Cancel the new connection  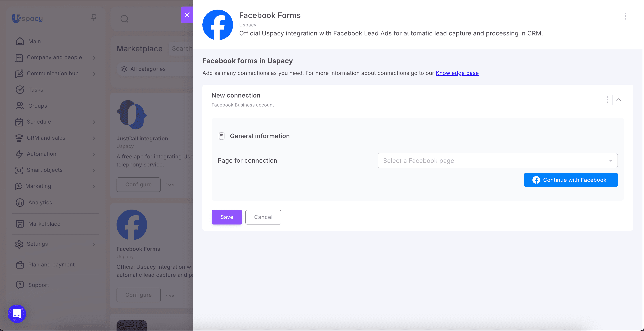click(263, 217)
